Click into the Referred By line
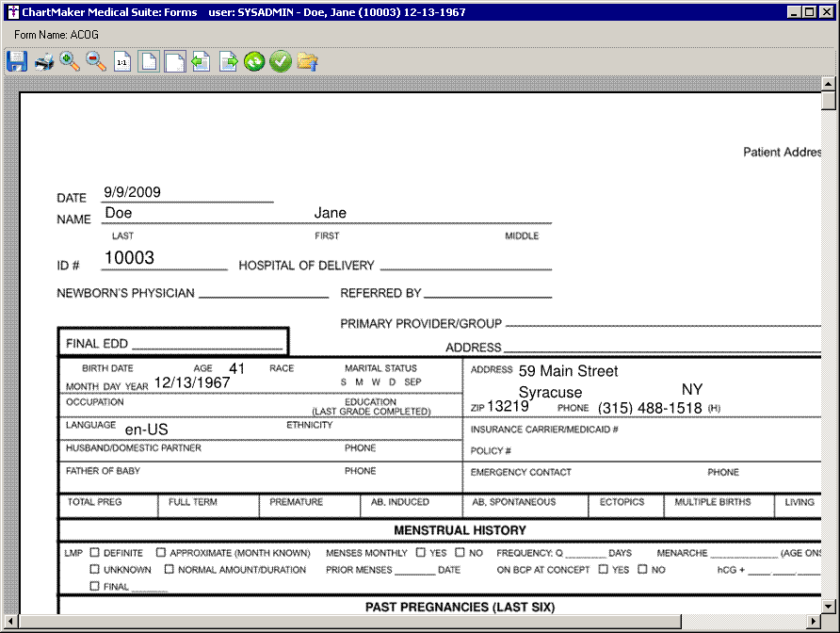Viewport: 840px width, 633px height. point(487,292)
